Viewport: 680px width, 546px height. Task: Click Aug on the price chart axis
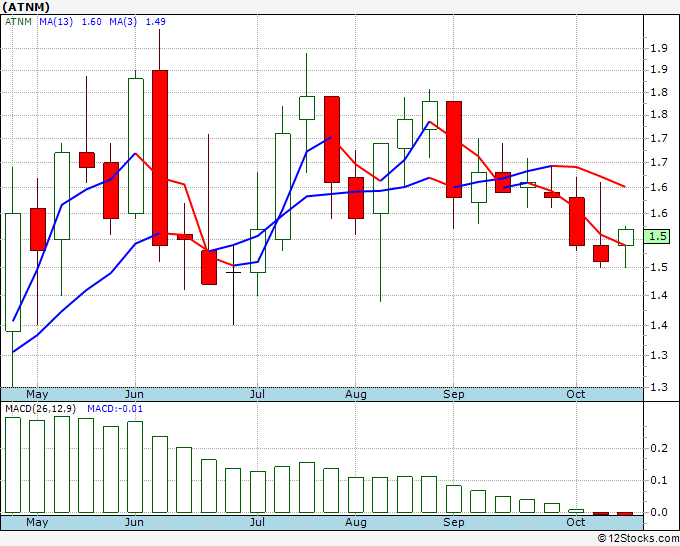pos(356,394)
